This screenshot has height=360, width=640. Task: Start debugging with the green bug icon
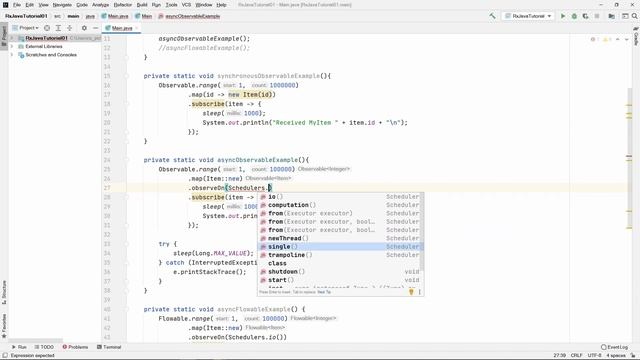pos(574,16)
